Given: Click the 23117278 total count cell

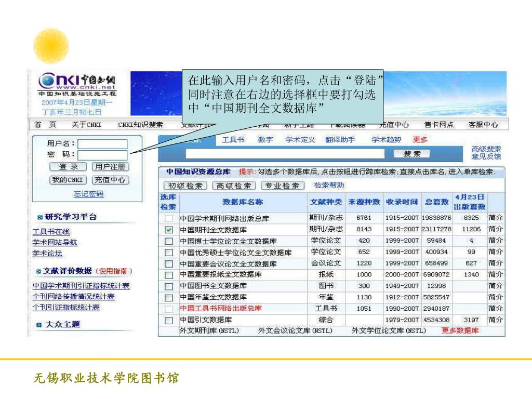Looking at the screenshot, I should (436, 229).
